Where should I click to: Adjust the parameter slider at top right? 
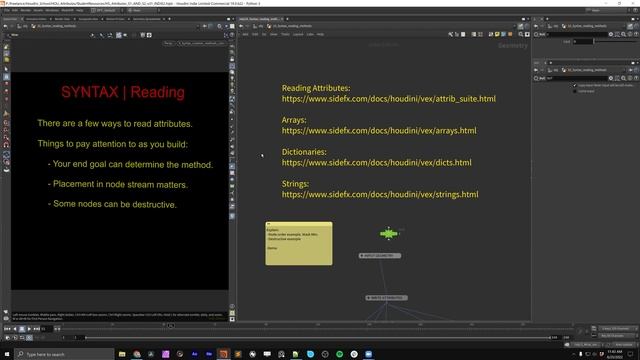coord(615,41)
